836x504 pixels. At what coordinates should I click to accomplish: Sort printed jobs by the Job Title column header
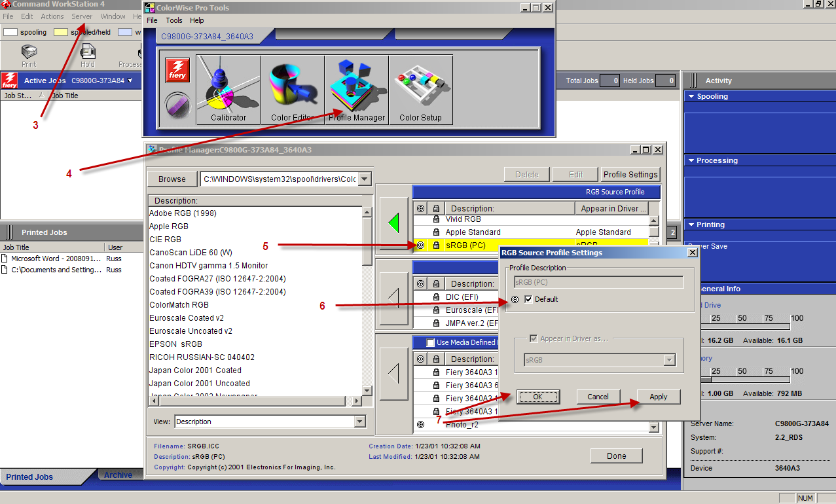[52, 247]
